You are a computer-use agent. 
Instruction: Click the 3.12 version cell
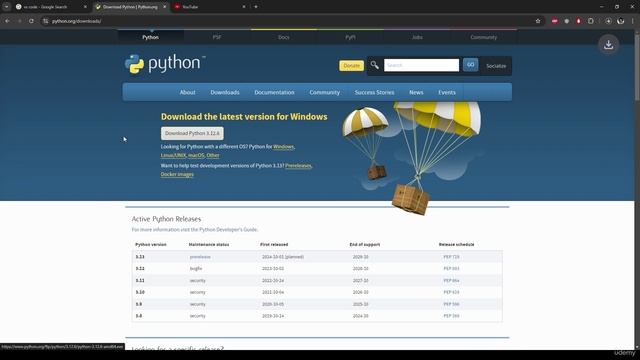click(x=140, y=269)
